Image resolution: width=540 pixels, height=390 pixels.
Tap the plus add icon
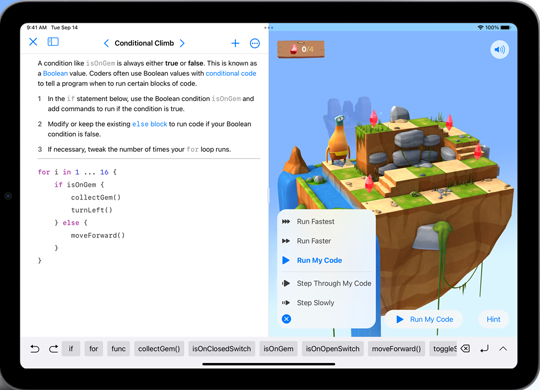235,43
